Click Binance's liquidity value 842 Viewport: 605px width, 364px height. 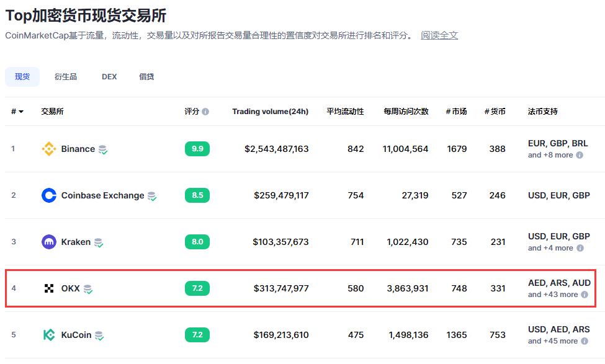[356, 149]
